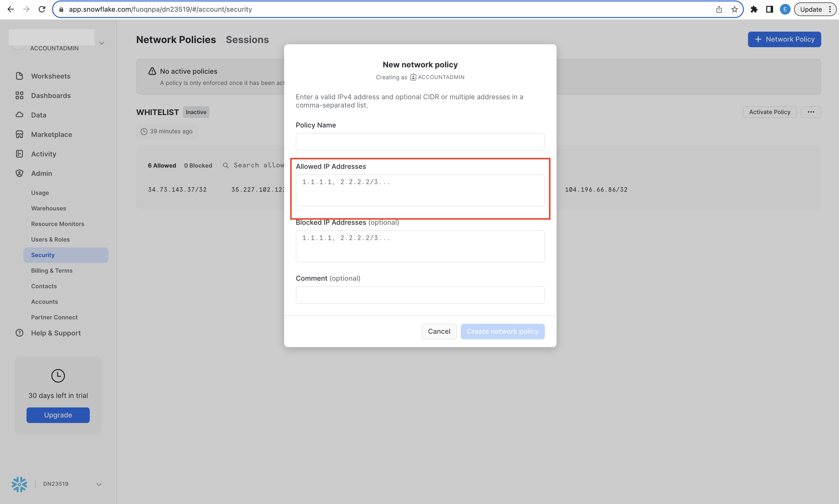Focus the Allowed IP Addresses text area
The image size is (839, 504).
(420, 190)
